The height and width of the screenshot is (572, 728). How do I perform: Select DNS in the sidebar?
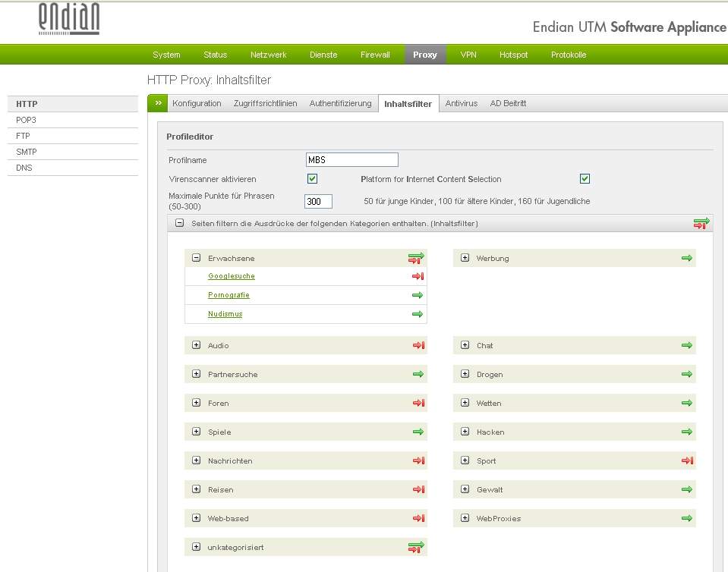point(73,168)
